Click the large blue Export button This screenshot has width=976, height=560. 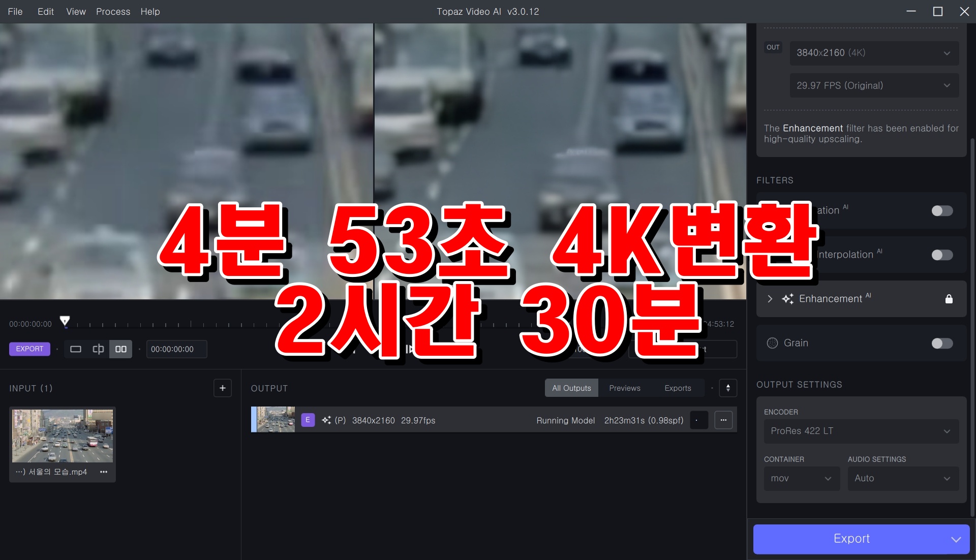[851, 539]
